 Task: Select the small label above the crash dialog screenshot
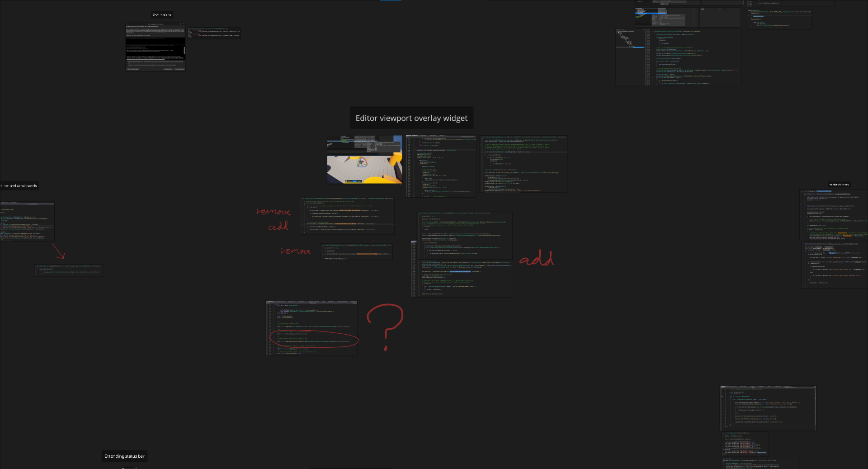[162, 15]
